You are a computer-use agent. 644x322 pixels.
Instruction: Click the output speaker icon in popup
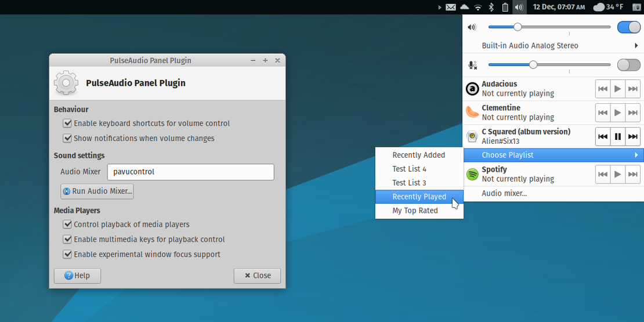pos(472,27)
